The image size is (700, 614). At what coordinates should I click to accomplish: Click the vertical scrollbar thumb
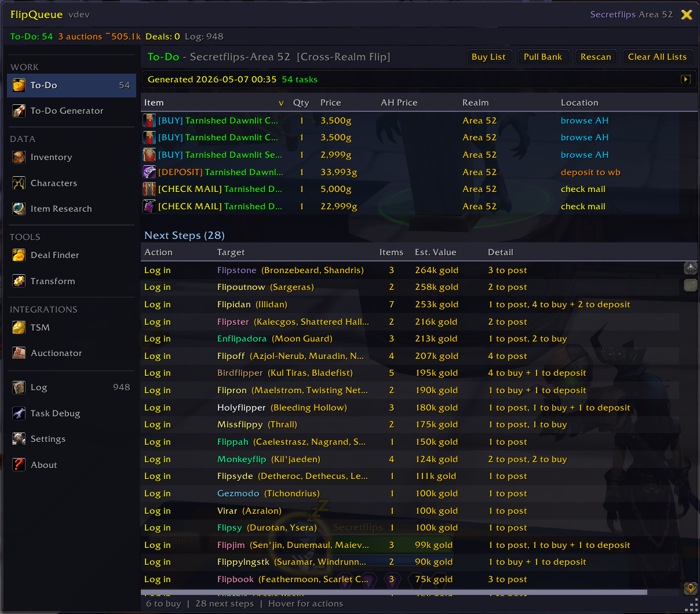[x=691, y=285]
